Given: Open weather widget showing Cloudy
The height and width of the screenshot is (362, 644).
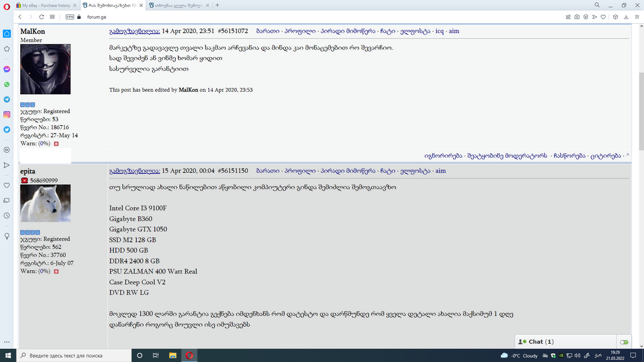Looking at the screenshot, I should pos(519,356).
